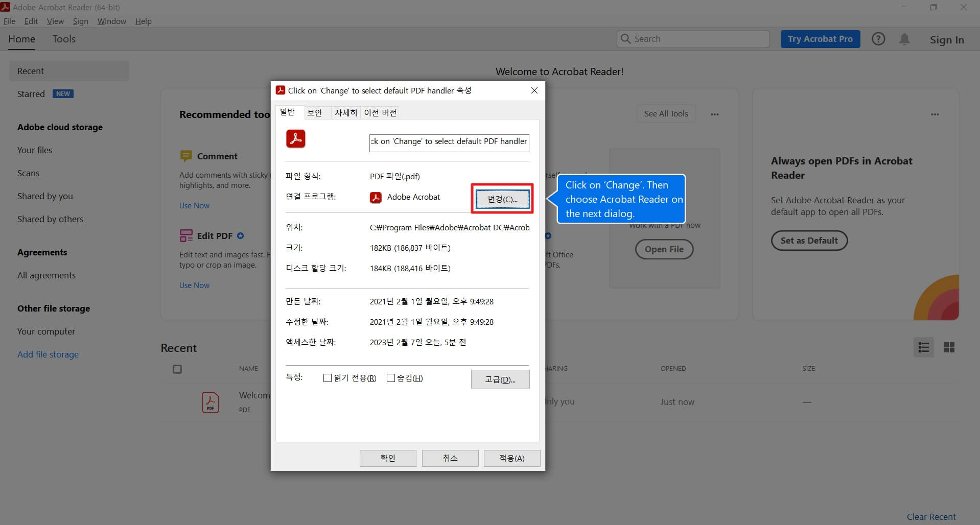Click the Set as Default button
The height and width of the screenshot is (525, 980).
[809, 240]
